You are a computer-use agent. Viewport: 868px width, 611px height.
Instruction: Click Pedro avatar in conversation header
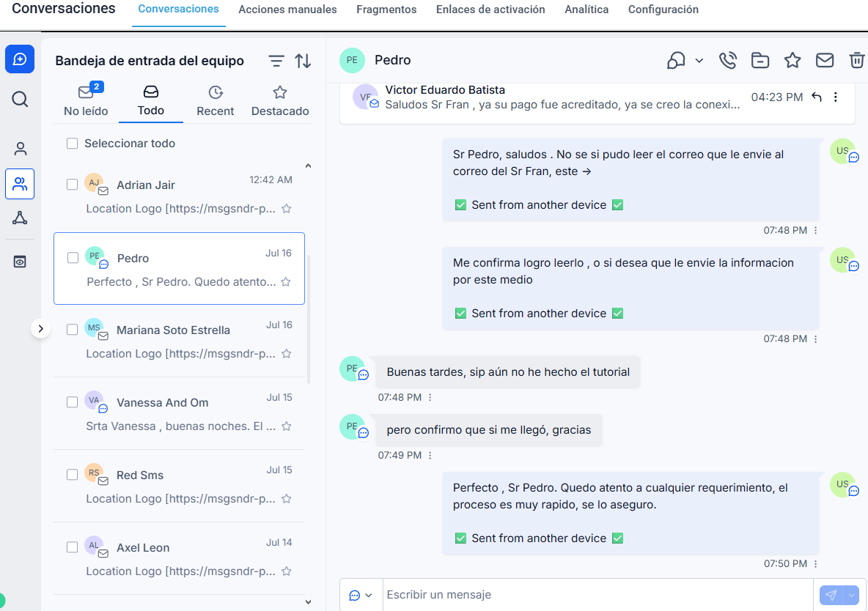pyautogui.click(x=352, y=60)
